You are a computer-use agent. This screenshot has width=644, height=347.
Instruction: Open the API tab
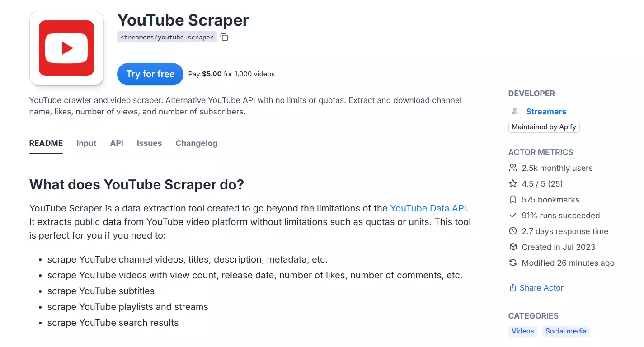point(116,143)
